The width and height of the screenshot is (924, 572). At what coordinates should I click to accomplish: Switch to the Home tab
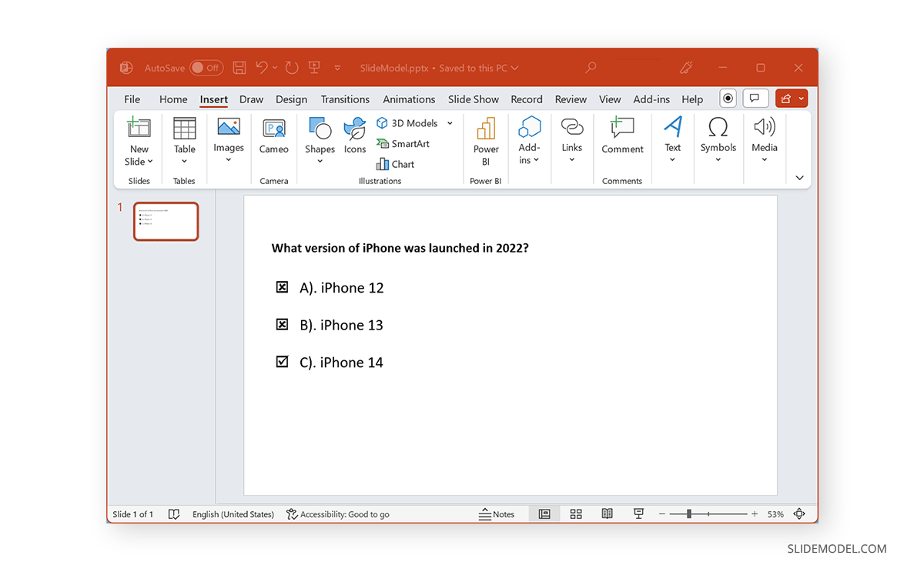tap(173, 99)
